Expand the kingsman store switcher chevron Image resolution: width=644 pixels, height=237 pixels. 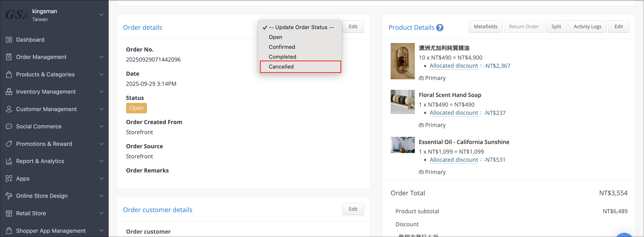coord(102,15)
